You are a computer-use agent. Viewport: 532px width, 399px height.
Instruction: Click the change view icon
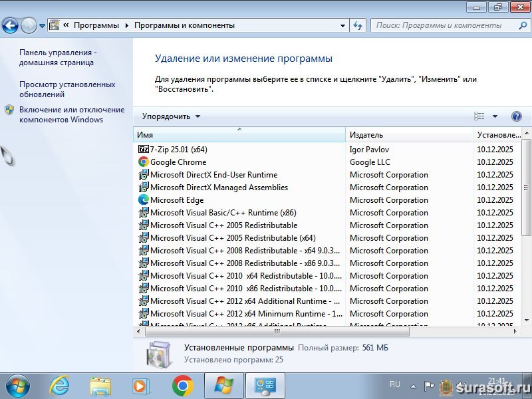[479, 116]
